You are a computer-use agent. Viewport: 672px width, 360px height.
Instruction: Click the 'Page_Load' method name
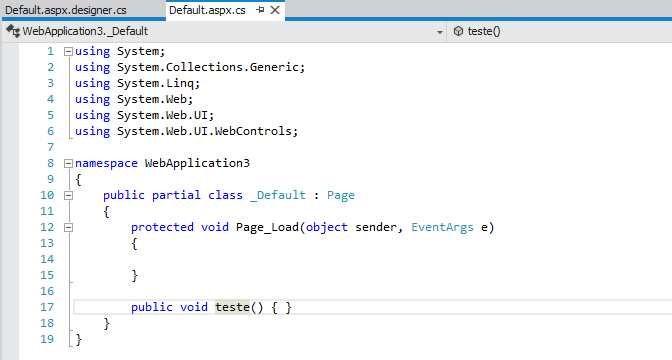267,227
